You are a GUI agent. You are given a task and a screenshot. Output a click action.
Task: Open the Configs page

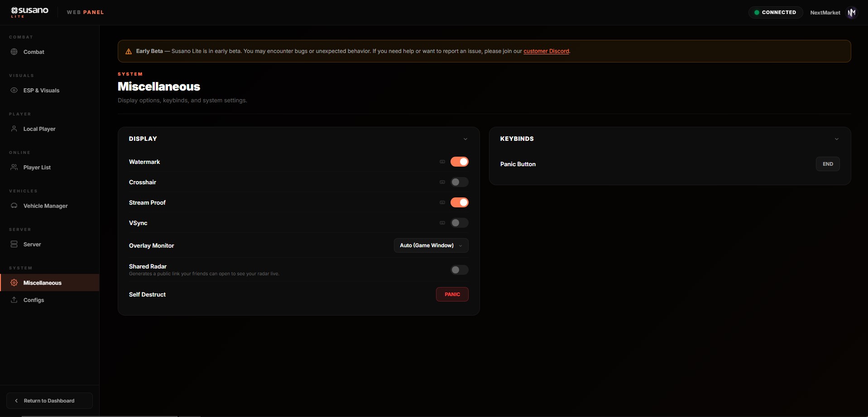click(x=50, y=300)
